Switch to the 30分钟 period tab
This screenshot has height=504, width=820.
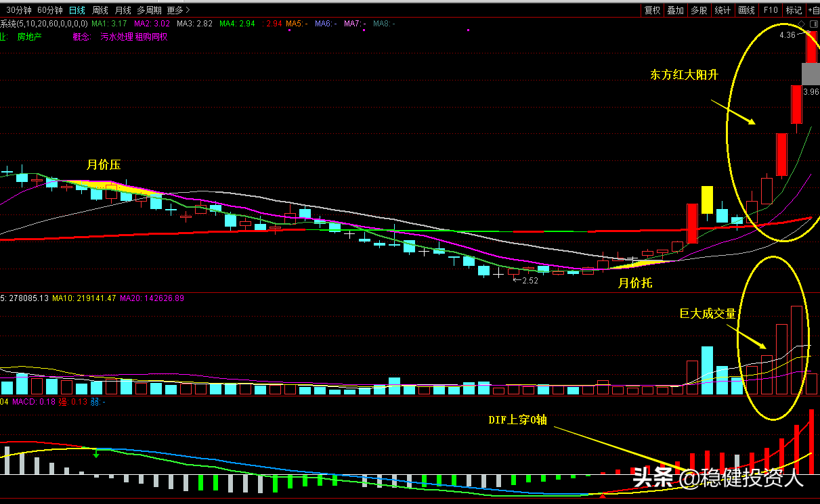(19, 10)
